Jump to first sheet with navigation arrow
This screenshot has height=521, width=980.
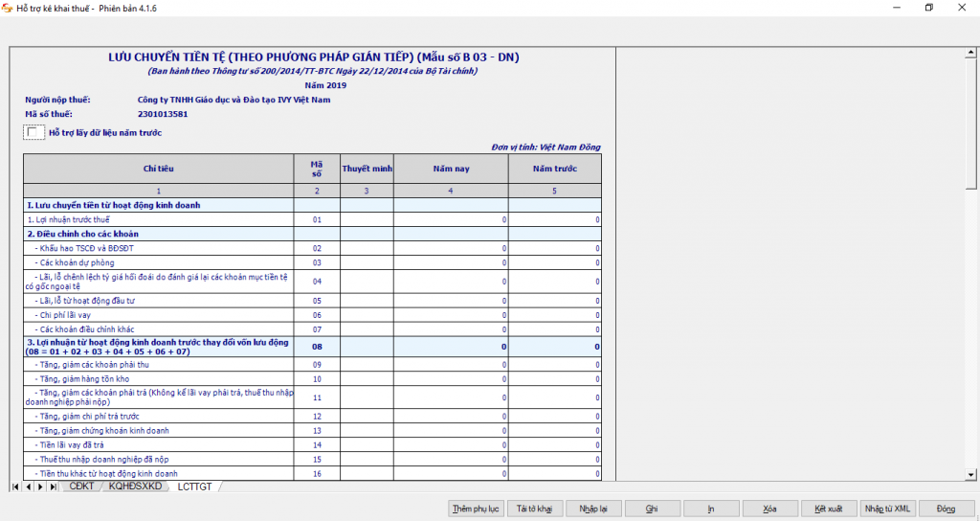(16, 487)
